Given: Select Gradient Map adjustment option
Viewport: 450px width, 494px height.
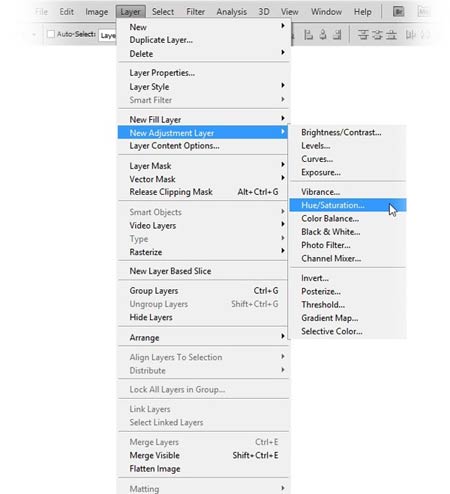Looking at the screenshot, I should pyautogui.click(x=348, y=318).
